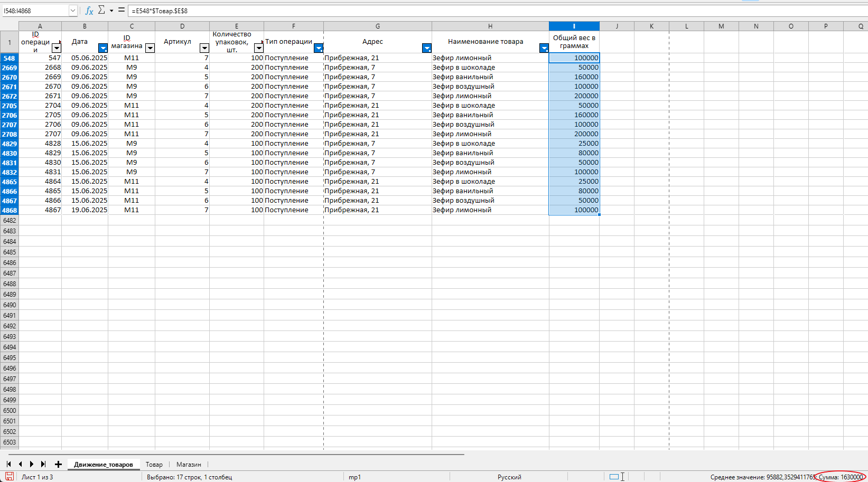Click date cell 19.06.2025
This screenshot has height=482, width=868.
[x=85, y=210]
